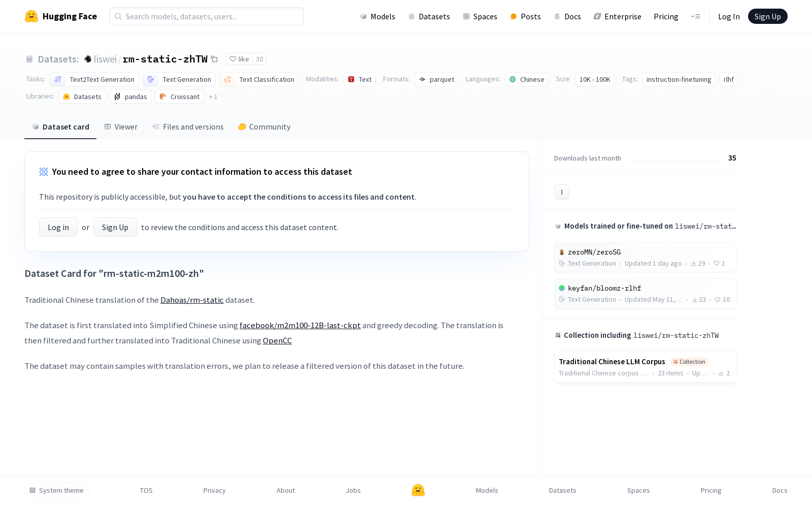The image size is (812, 508).
Task: Like the rm-static-zhTW dataset
Action: click(x=240, y=59)
